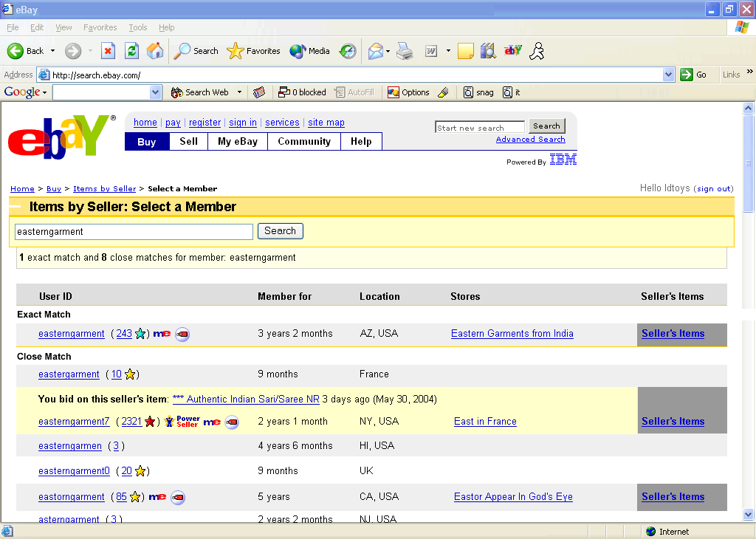Image resolution: width=756 pixels, height=545 pixels.
Task: Click the Forward arrow button
Action: click(73, 51)
